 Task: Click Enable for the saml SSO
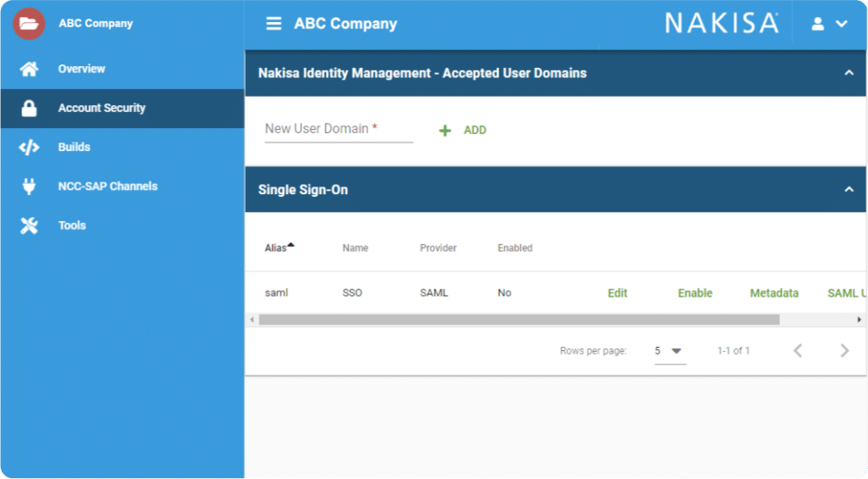tap(695, 293)
